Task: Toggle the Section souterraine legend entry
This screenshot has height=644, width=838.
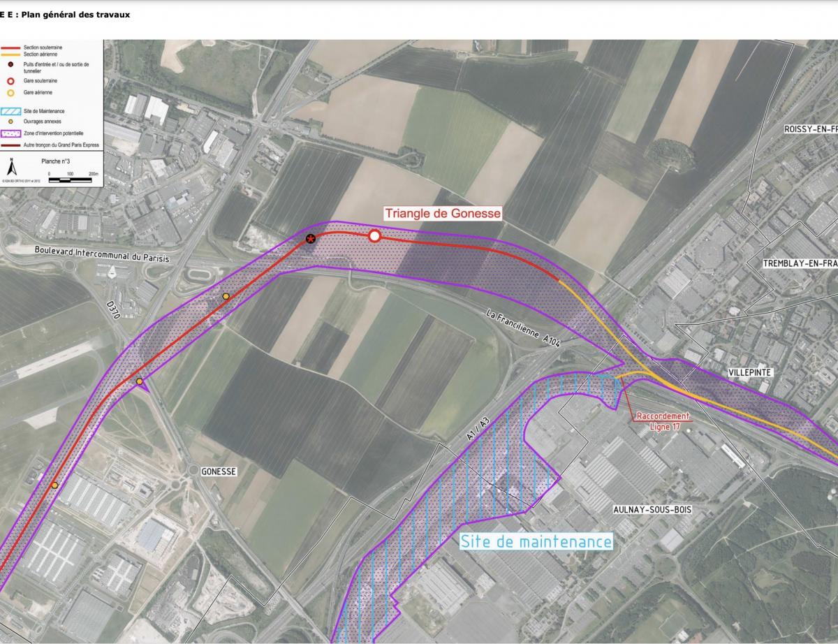Action: click(42, 48)
